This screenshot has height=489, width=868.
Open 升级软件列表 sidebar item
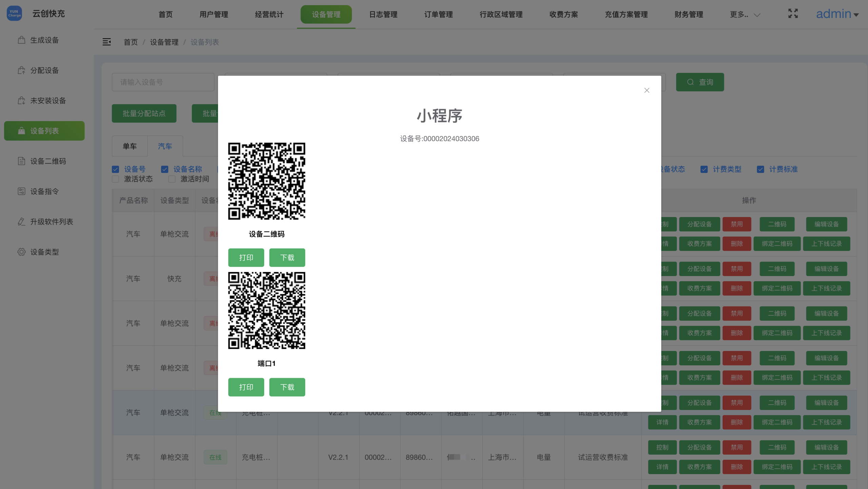click(52, 222)
